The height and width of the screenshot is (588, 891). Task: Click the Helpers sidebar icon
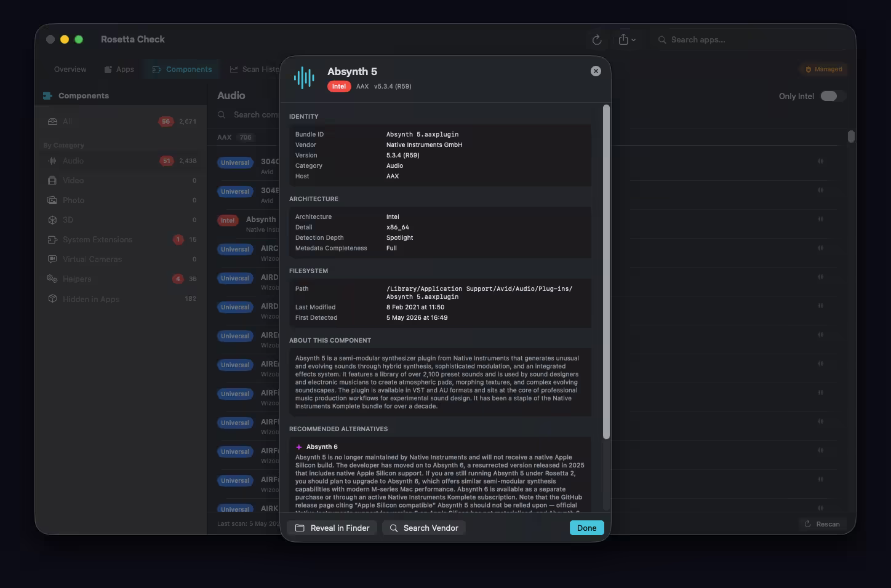pos(52,279)
